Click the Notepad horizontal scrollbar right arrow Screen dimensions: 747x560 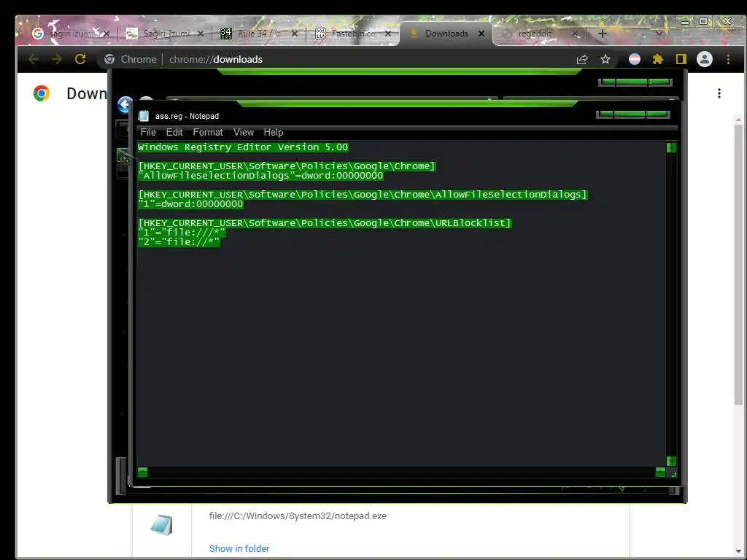[x=660, y=472]
